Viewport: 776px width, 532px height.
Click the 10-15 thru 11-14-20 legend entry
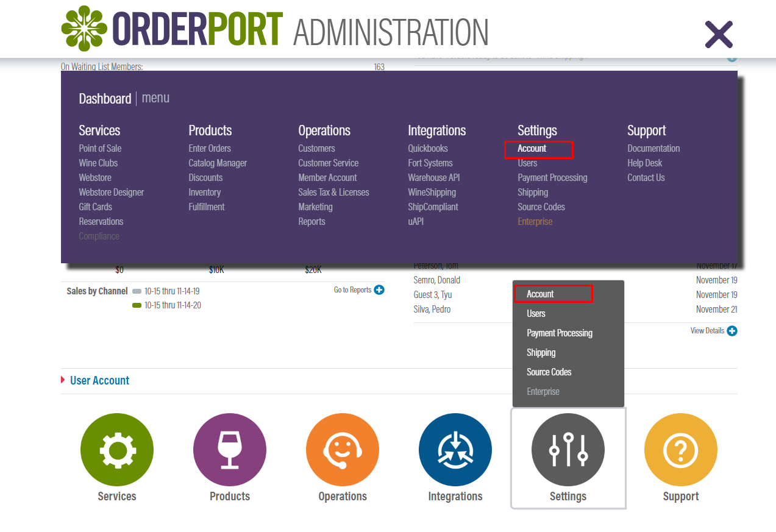[166, 305]
